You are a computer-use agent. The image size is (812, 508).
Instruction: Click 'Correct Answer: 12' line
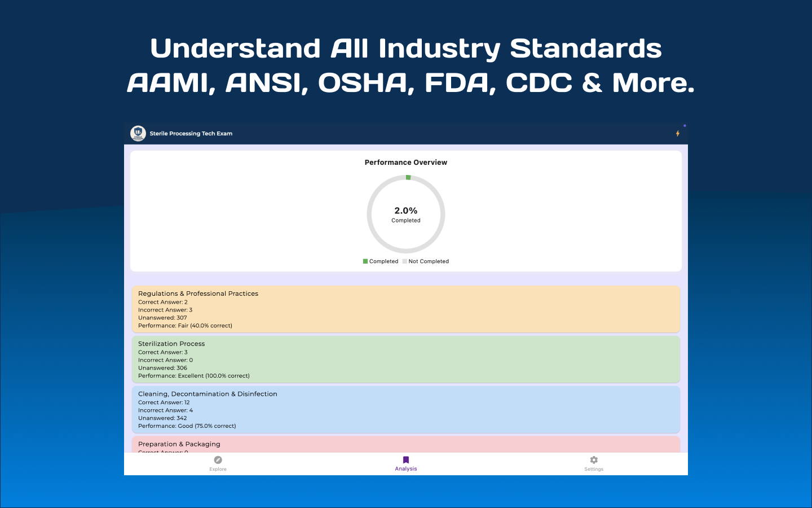tap(164, 402)
